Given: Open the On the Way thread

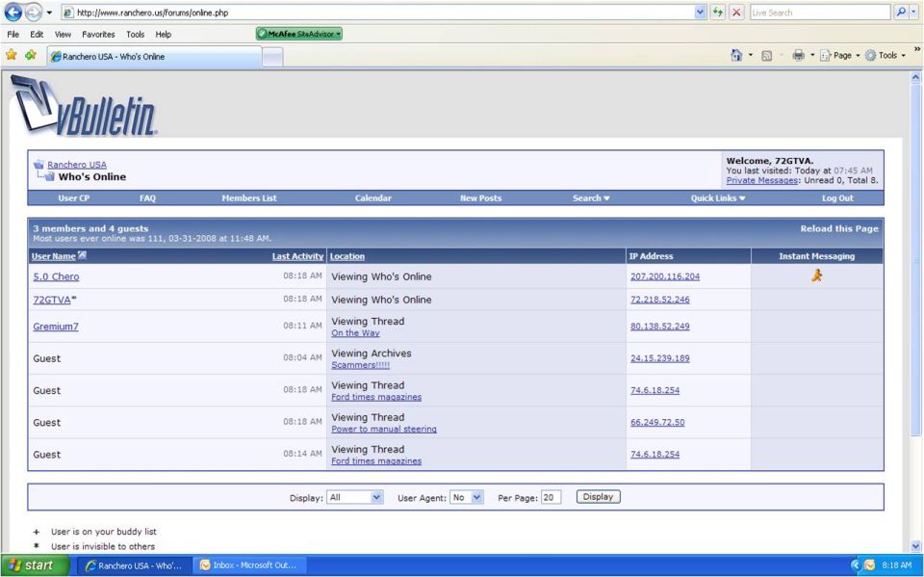Looking at the screenshot, I should 355,332.
